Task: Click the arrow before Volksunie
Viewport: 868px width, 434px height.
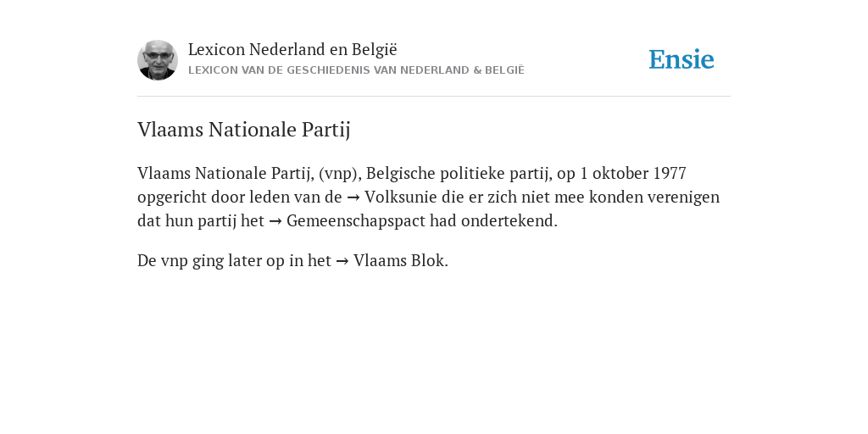Action: click(x=353, y=198)
